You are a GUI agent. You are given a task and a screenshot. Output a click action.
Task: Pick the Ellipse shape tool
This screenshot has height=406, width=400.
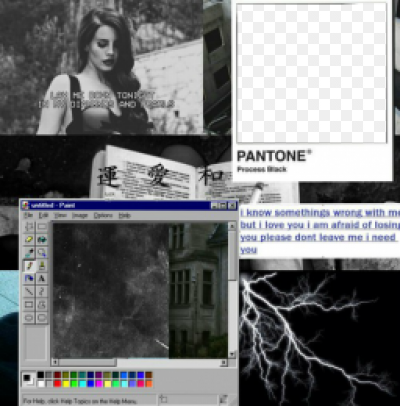[x=29, y=317]
